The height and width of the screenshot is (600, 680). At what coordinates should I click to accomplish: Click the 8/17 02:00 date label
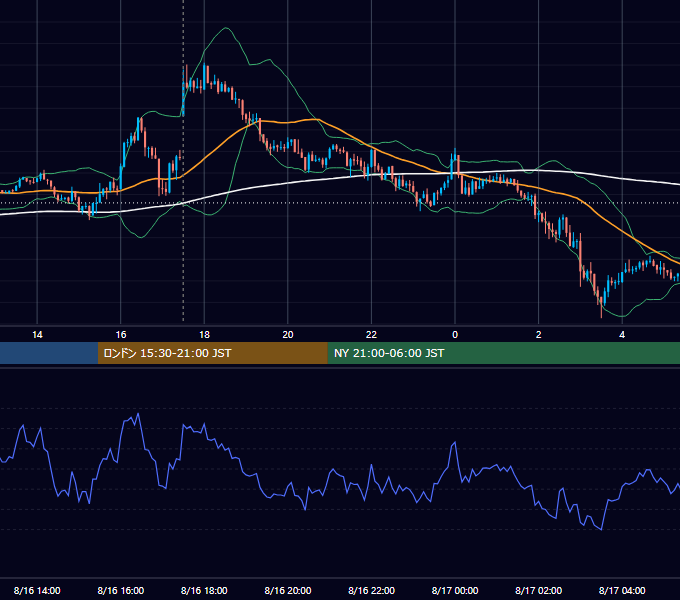pyautogui.click(x=539, y=590)
